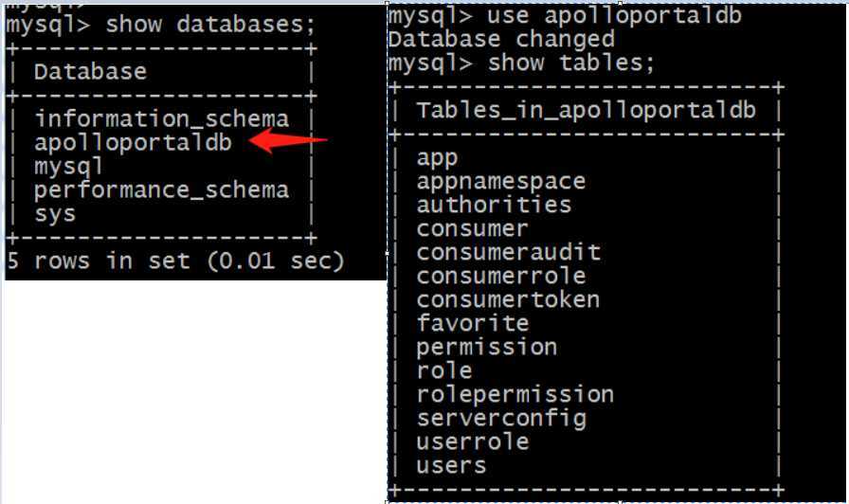This screenshot has height=504, width=849.
Task: Click the 'show databases;' command text
Action: click(210, 25)
